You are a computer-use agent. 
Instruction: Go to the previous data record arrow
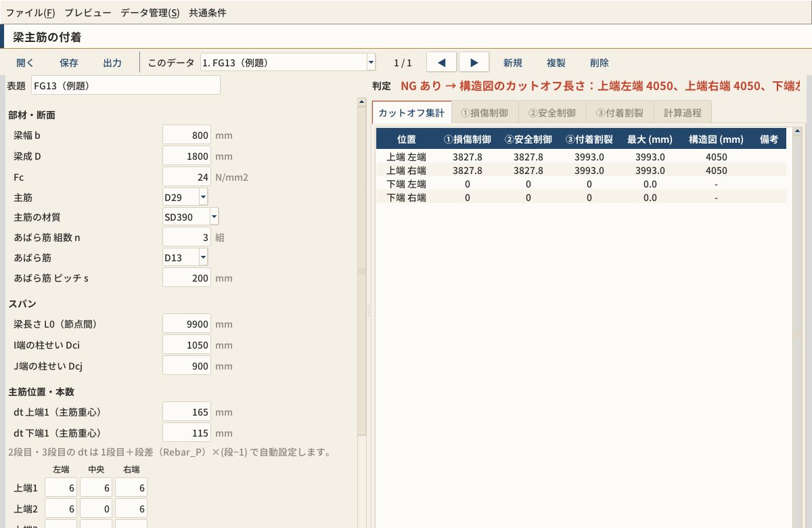pos(442,62)
